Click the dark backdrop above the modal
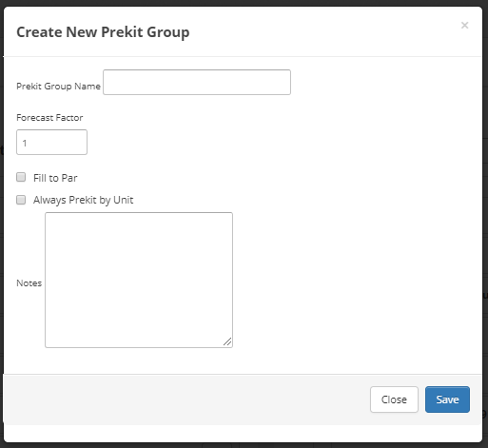This screenshot has width=488, height=448. point(244,3)
